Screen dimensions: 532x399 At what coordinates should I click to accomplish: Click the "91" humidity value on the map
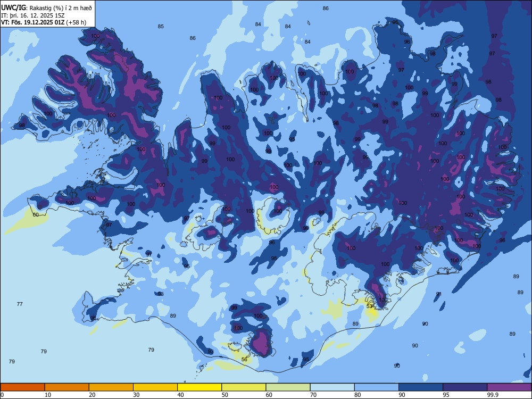[439, 294]
